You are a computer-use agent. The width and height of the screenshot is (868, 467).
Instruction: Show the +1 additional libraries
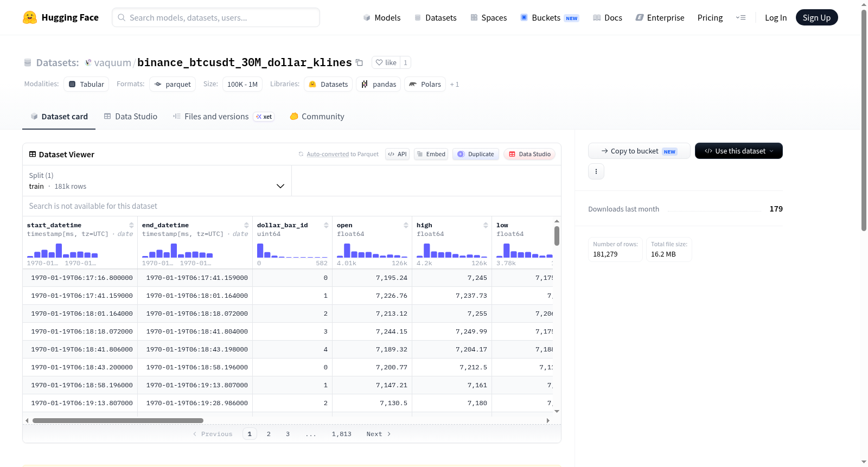(x=455, y=84)
